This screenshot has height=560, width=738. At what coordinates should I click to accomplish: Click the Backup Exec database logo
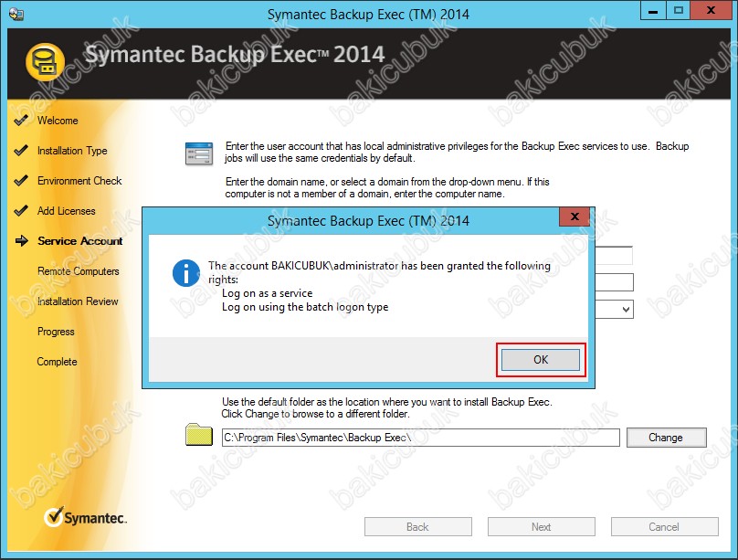pos(45,62)
